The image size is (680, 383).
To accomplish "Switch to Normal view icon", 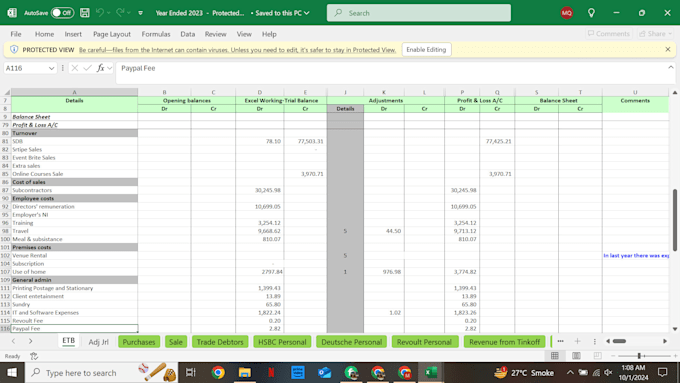I will [x=555, y=356].
